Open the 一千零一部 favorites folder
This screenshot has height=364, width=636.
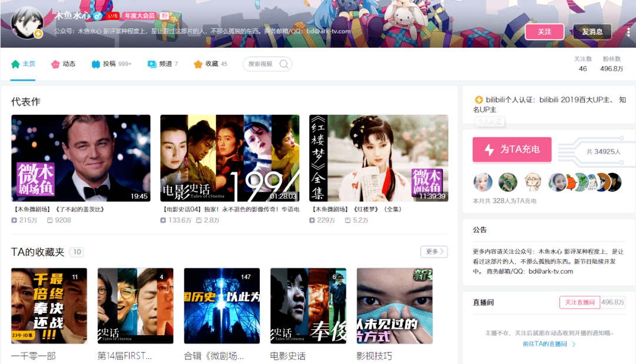[x=49, y=306]
